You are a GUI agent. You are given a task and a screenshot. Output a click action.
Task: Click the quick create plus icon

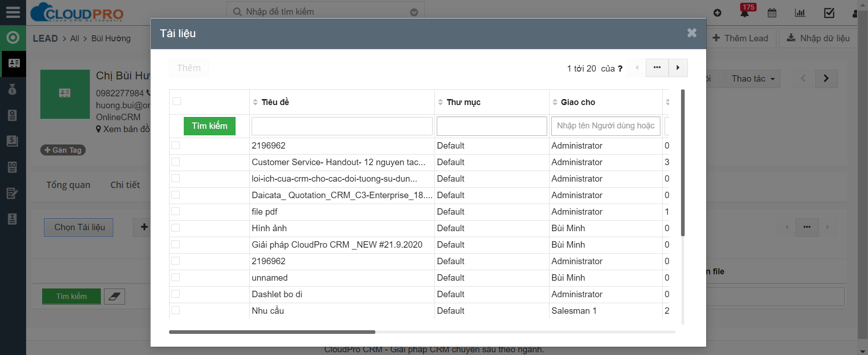click(718, 13)
